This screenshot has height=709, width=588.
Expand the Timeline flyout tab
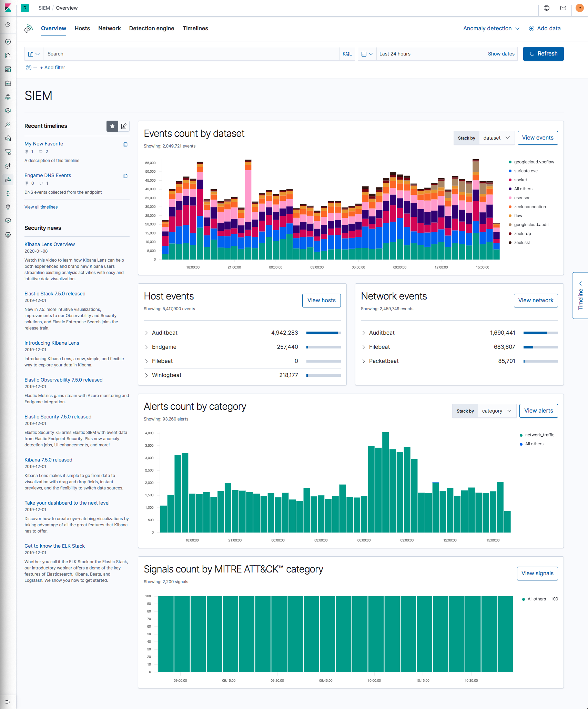(580, 296)
